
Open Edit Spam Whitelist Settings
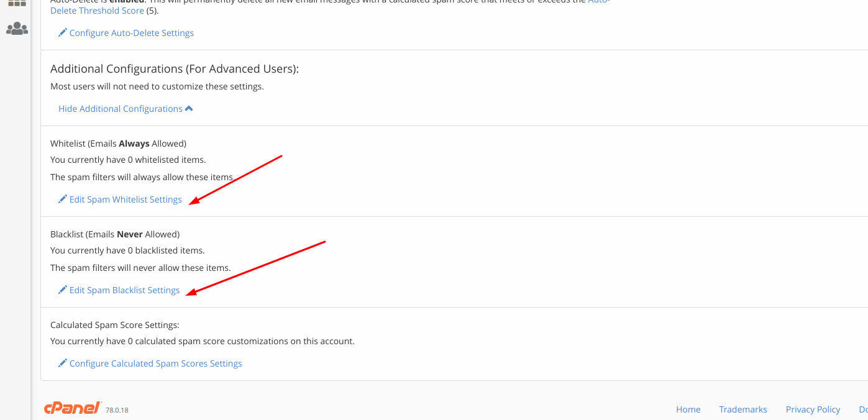[x=126, y=199]
